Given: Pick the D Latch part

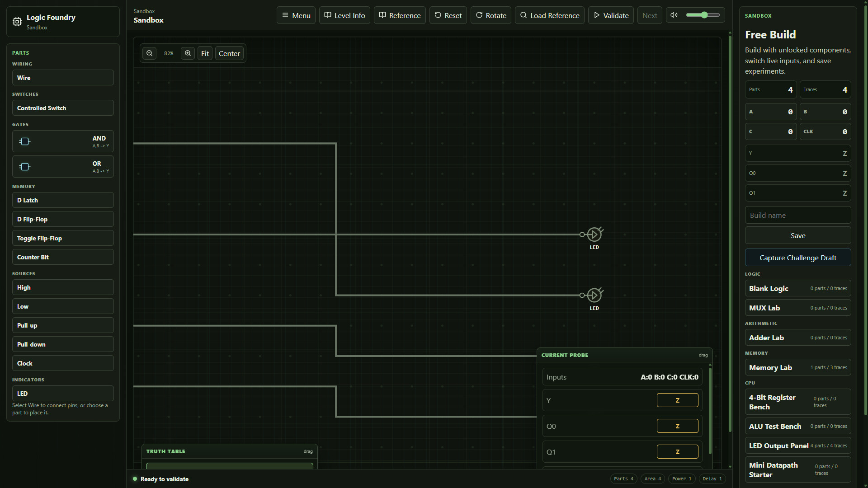Looking at the screenshot, I should (63, 200).
